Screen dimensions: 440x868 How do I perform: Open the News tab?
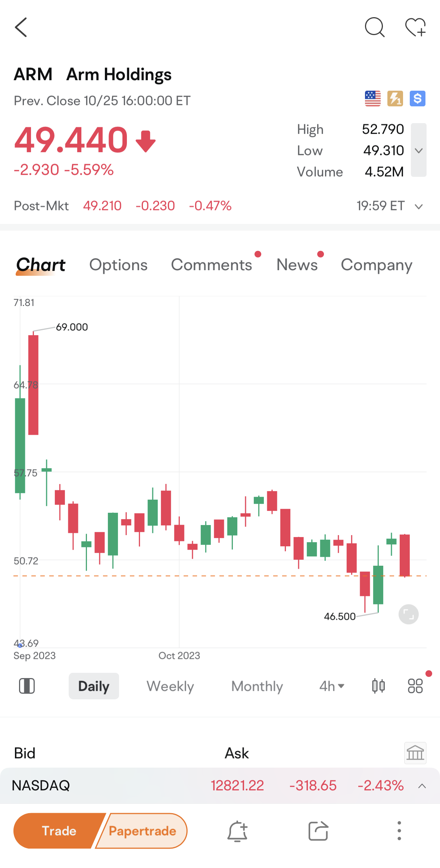click(297, 265)
